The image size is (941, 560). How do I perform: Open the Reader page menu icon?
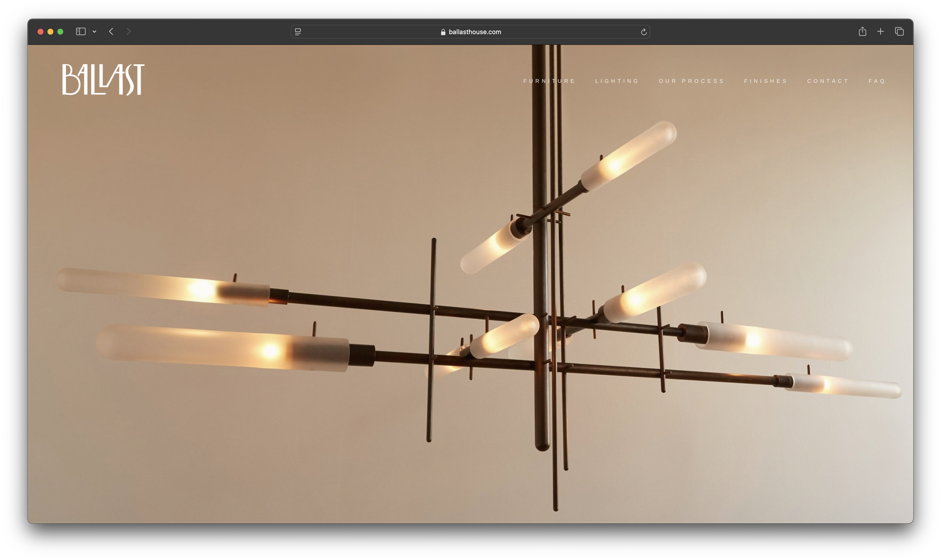(x=298, y=32)
